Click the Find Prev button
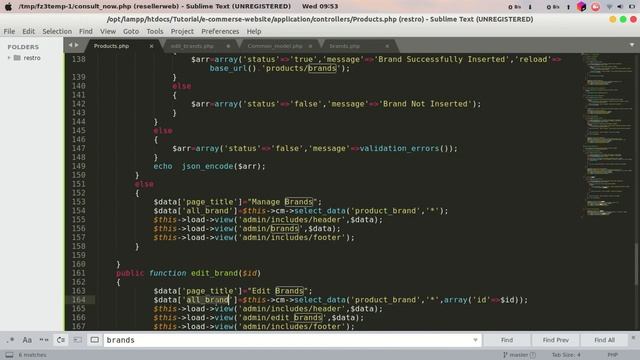The width and height of the screenshot is (640, 360). pyautogui.click(x=556, y=340)
